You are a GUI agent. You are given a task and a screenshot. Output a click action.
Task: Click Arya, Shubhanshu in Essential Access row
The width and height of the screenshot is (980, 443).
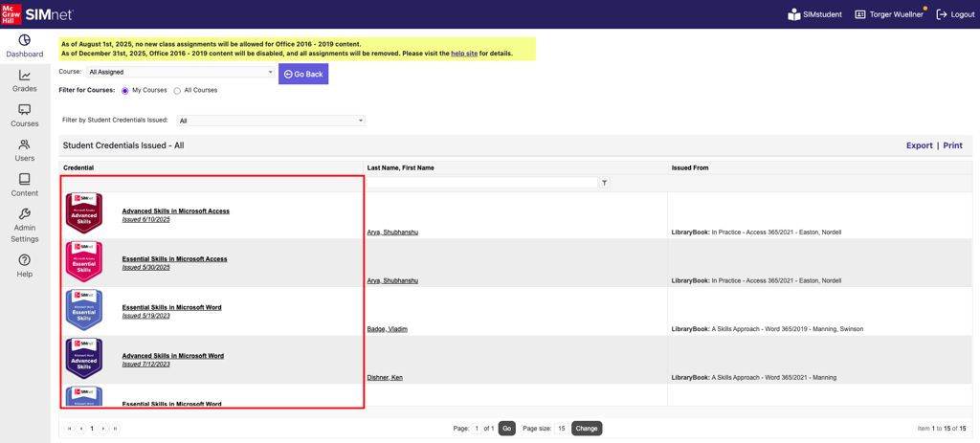click(392, 280)
